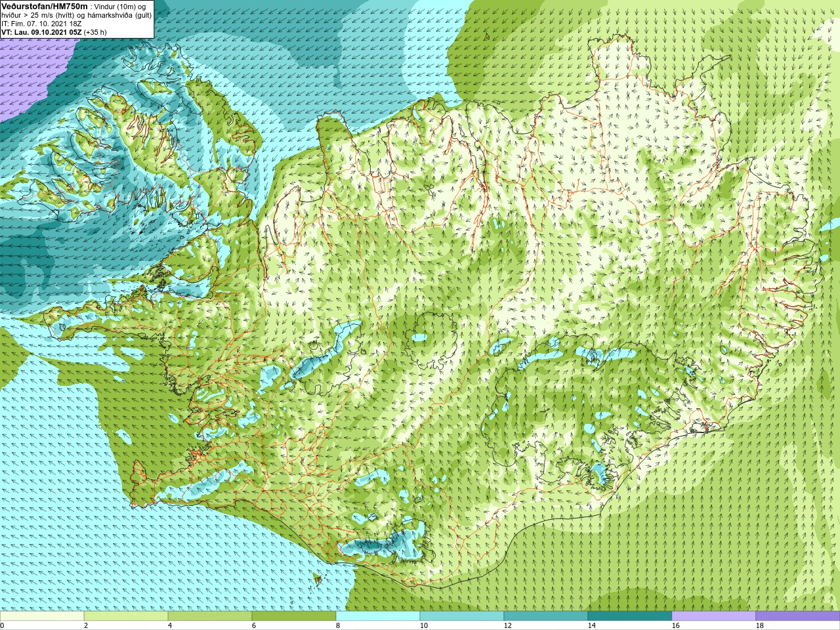Click the scale label '16'

(x=676, y=625)
